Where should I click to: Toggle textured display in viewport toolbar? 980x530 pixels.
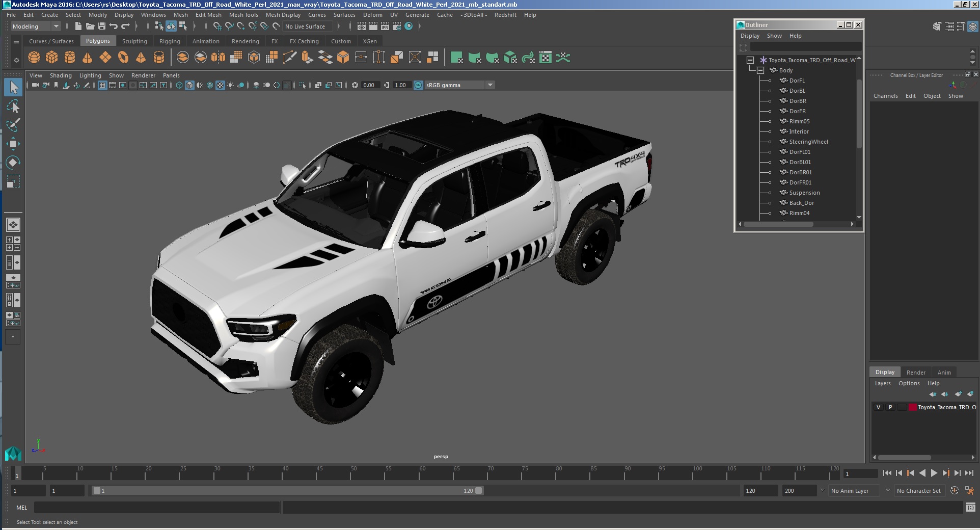[220, 85]
